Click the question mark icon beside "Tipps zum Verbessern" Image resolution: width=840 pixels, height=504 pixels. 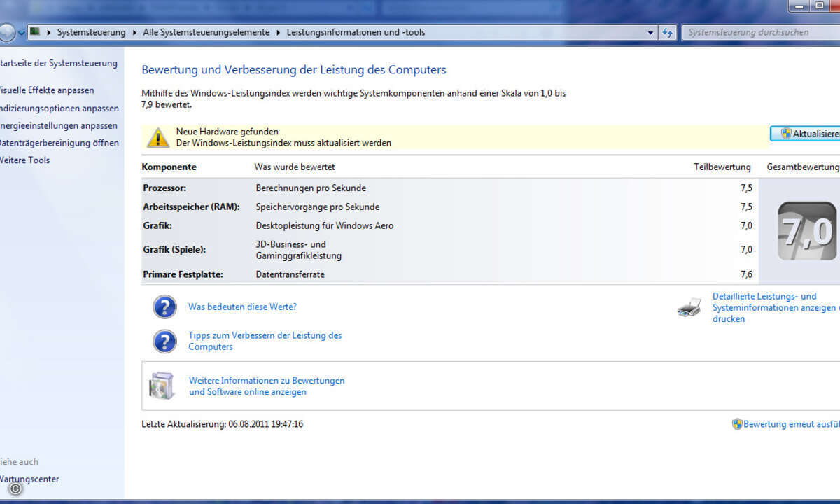(x=164, y=341)
